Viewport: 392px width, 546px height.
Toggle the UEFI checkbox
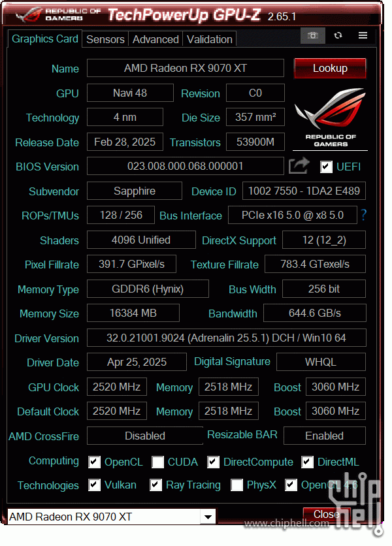(x=326, y=167)
